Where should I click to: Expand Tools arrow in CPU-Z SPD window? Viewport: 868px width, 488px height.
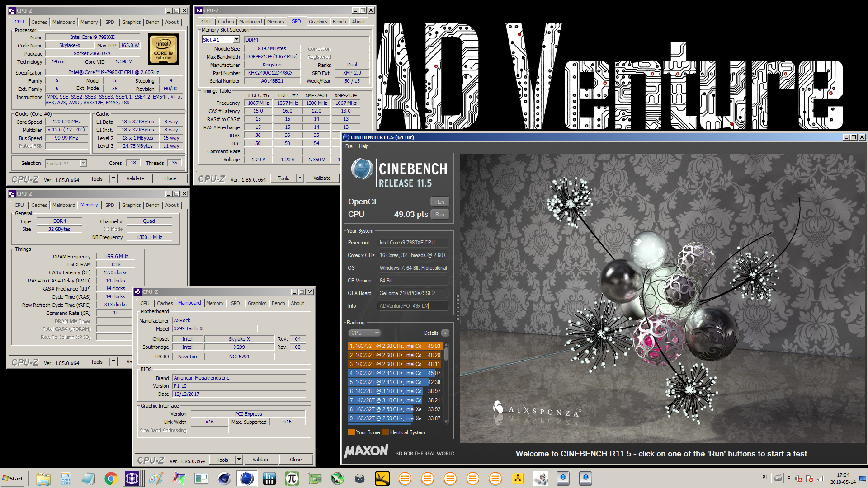click(x=300, y=178)
